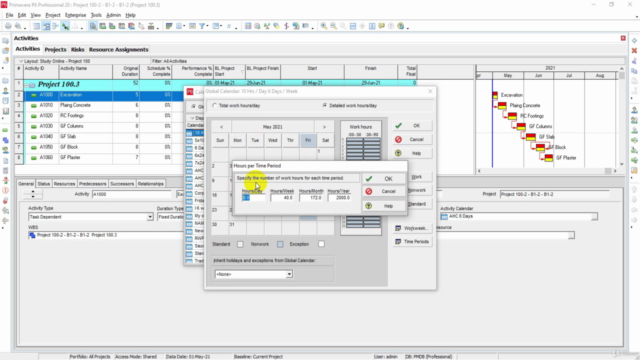Click the Excavation bar in the Gantt chart

[x=495, y=95]
